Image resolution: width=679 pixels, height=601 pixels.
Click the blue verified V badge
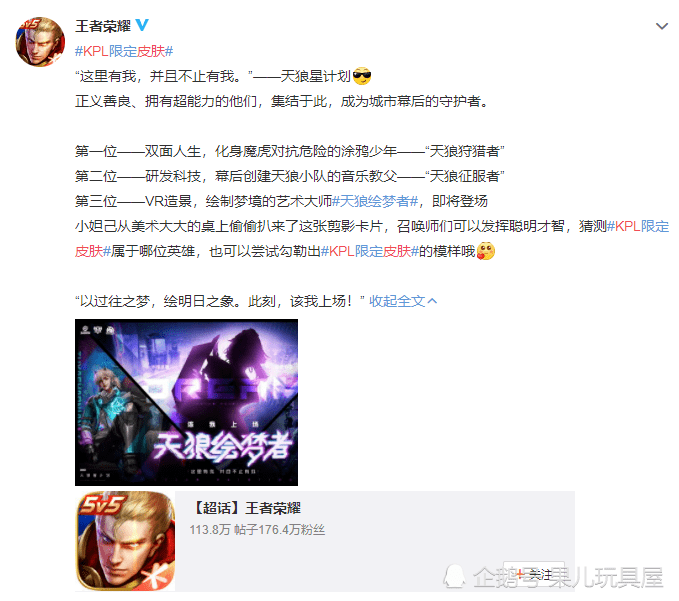142,25
